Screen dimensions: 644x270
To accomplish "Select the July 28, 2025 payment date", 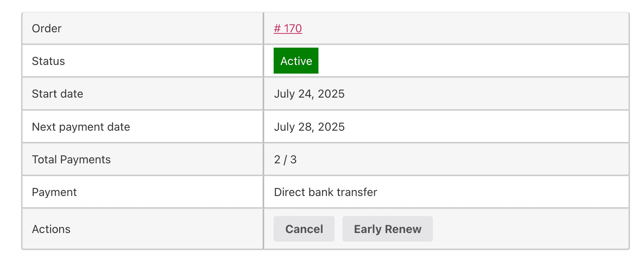I will [x=309, y=127].
